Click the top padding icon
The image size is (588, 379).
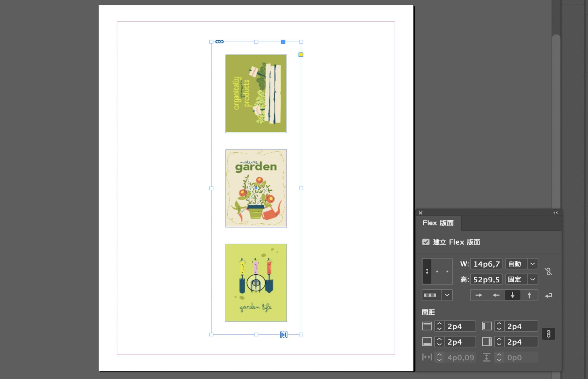(x=427, y=326)
